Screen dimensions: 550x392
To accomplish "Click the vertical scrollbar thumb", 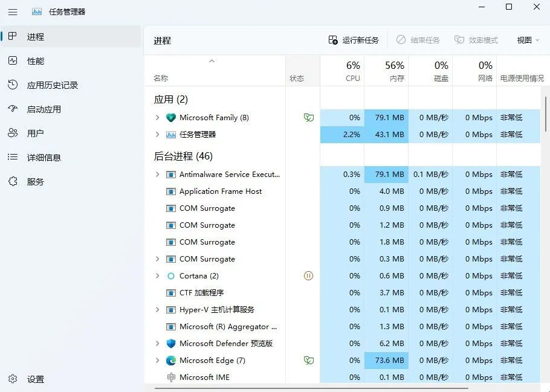I will [545, 114].
